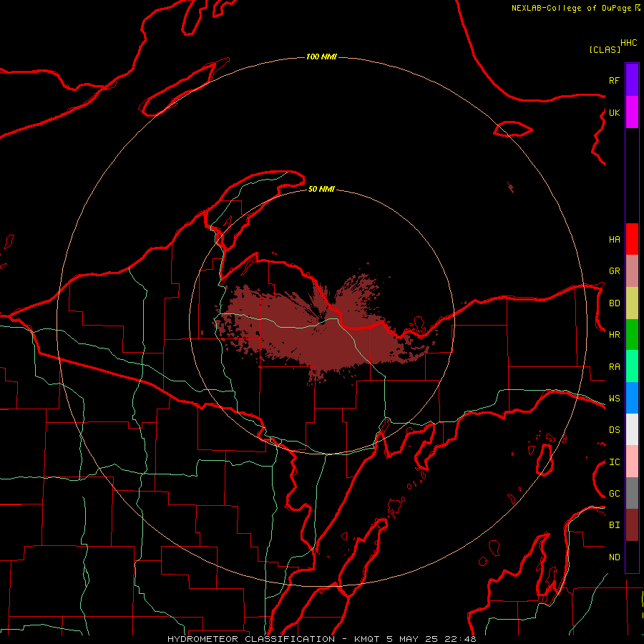Click the IC light pink legend swatch
Screen dimensions: 644x644
[x=632, y=462]
